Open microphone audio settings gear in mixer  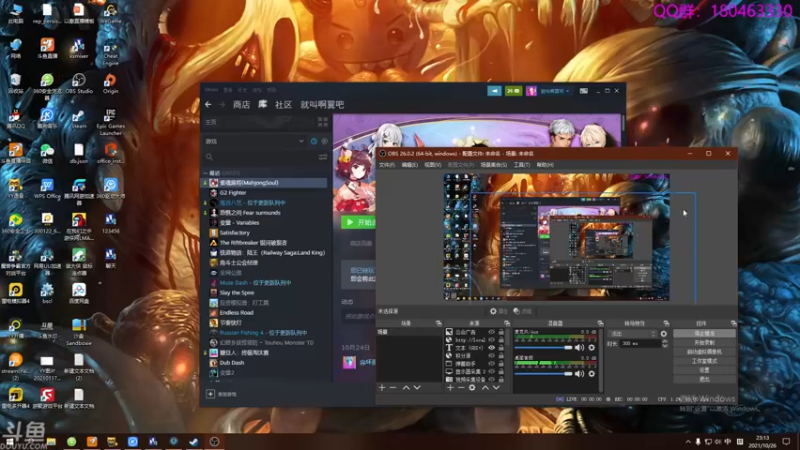592,347
